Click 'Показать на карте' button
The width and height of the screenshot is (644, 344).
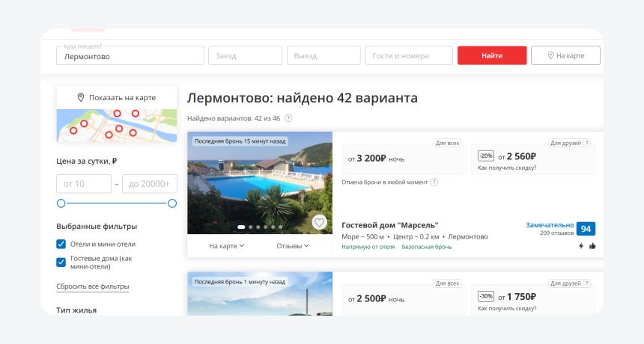pyautogui.click(x=117, y=97)
